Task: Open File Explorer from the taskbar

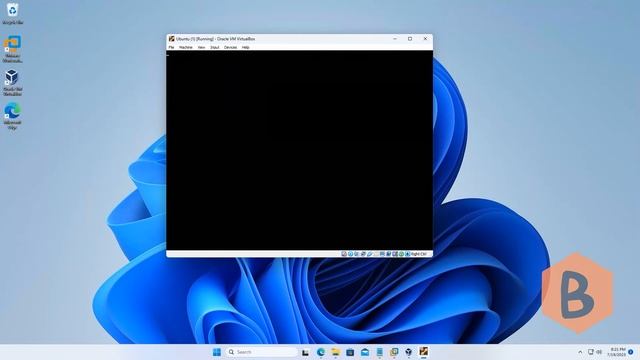Action: pyautogui.click(x=336, y=352)
